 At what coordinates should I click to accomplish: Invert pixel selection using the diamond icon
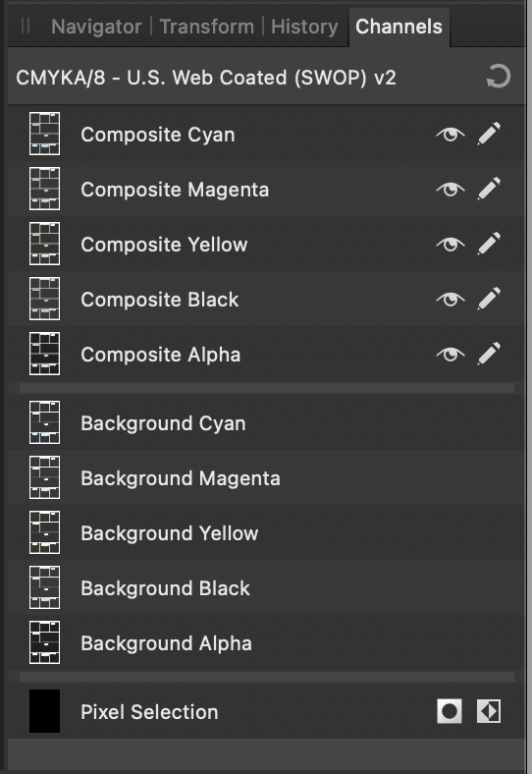coord(489,711)
